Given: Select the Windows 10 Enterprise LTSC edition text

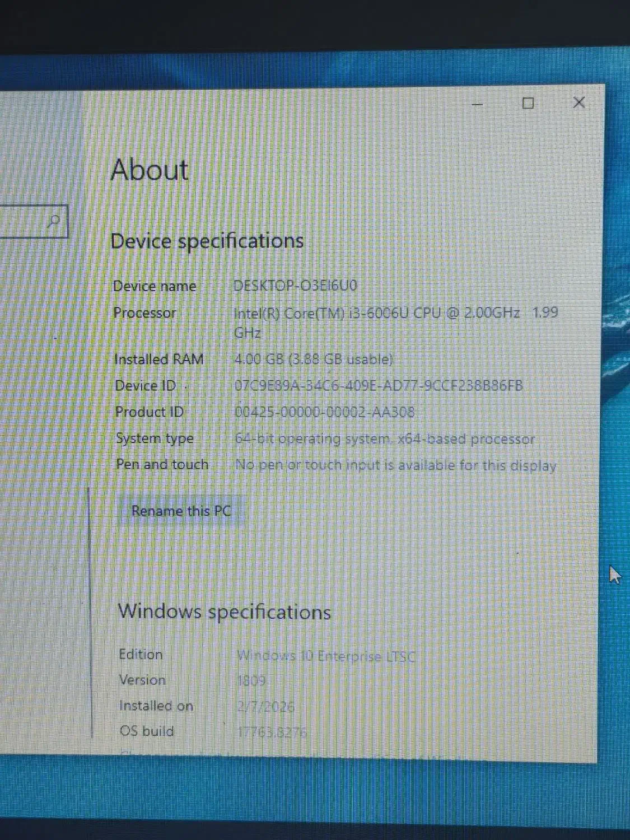Looking at the screenshot, I should click(x=327, y=655).
